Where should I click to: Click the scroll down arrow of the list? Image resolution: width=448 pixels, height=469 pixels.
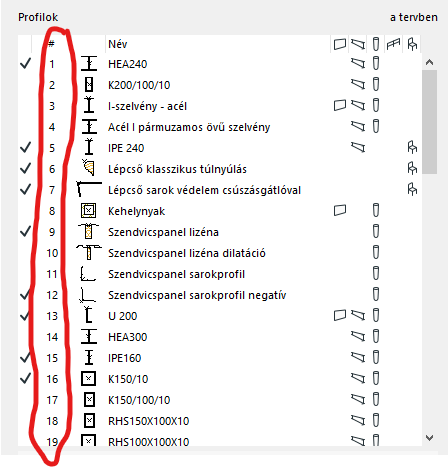(x=429, y=438)
